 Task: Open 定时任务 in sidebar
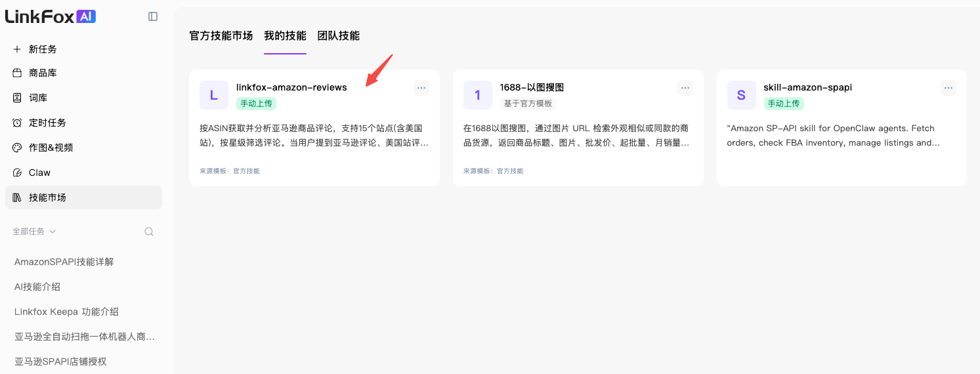(x=83, y=123)
